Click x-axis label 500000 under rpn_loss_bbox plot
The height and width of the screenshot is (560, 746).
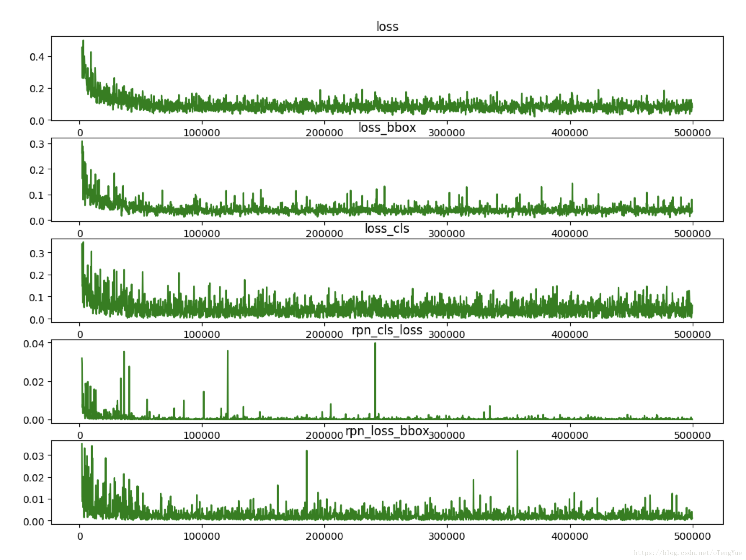(x=692, y=536)
